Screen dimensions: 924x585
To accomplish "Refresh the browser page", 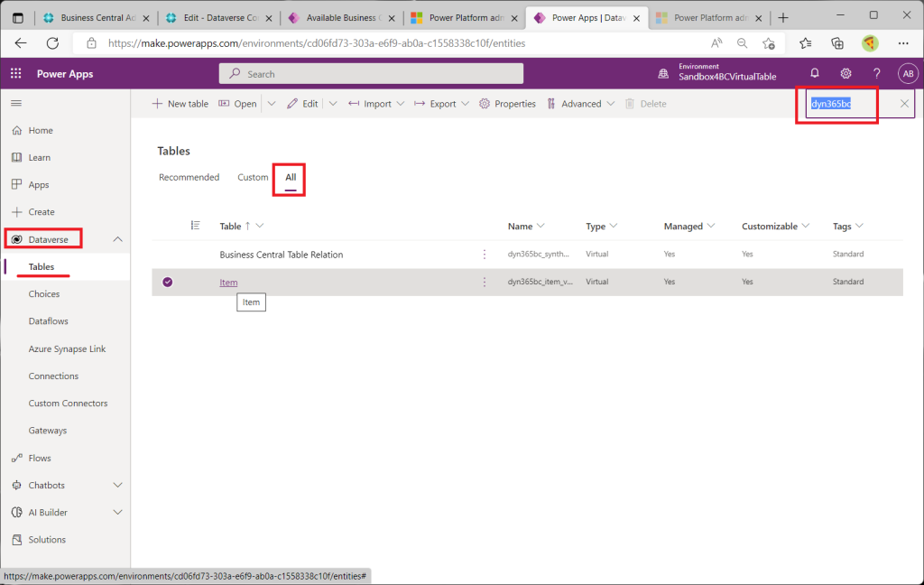I will (53, 43).
